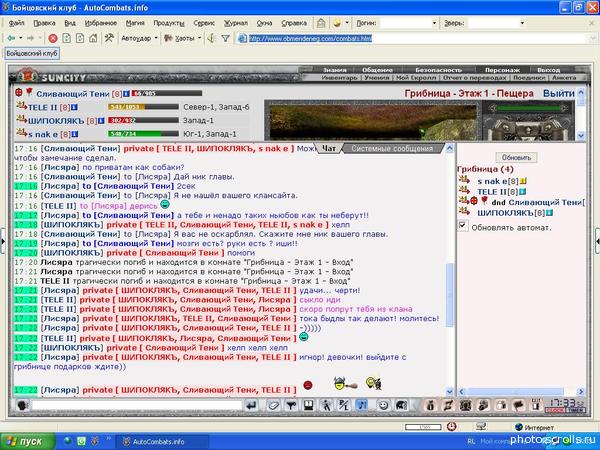Click the chat filter funnel icon in bottom bar
Screen dimensions: 600x450
(x=291, y=405)
